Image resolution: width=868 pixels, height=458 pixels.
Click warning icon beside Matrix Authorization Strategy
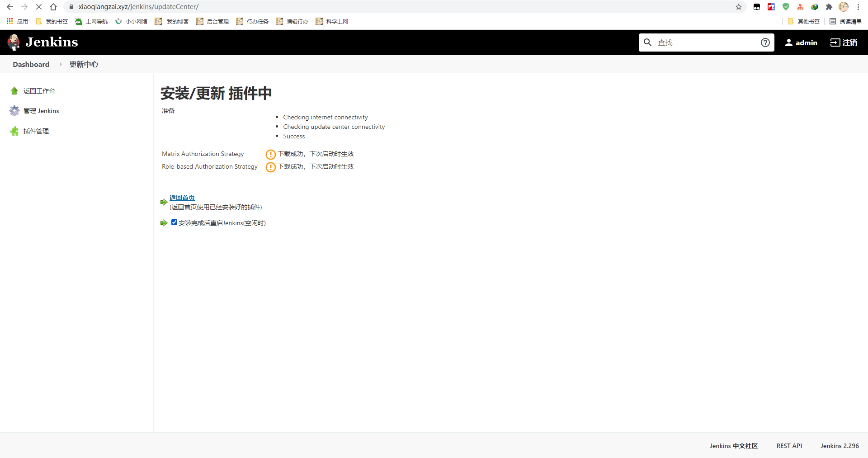[x=270, y=154]
